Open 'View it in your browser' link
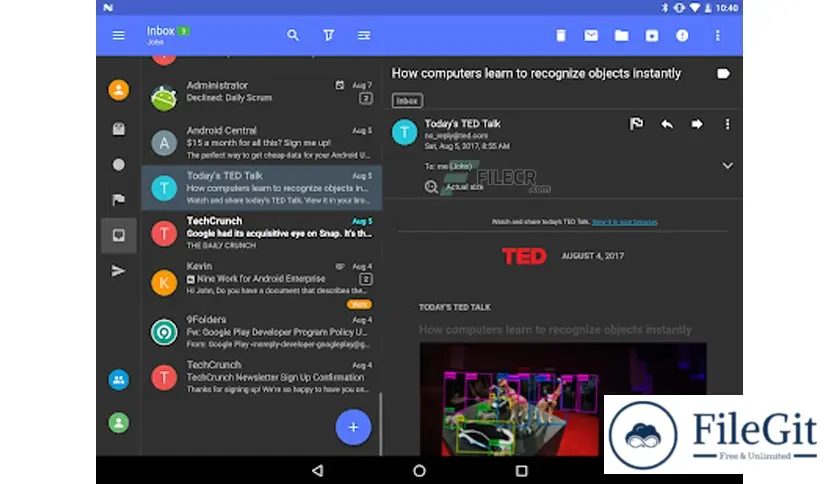 (624, 222)
